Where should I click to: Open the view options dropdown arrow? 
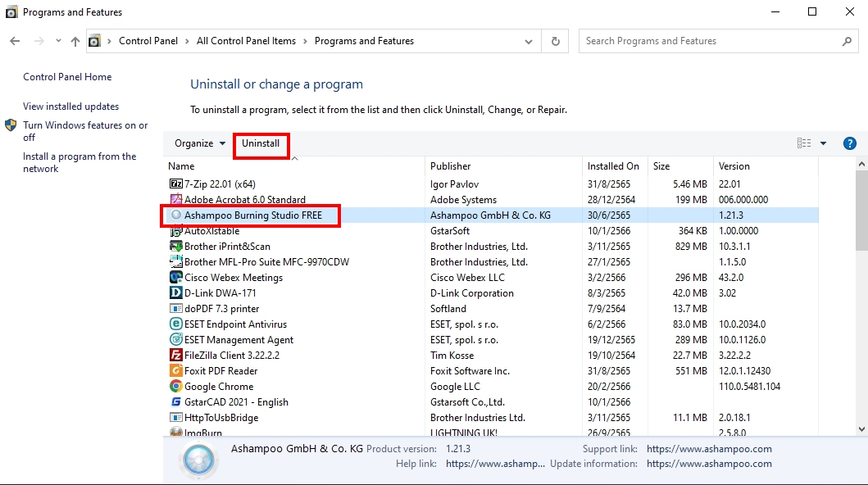[x=823, y=143]
